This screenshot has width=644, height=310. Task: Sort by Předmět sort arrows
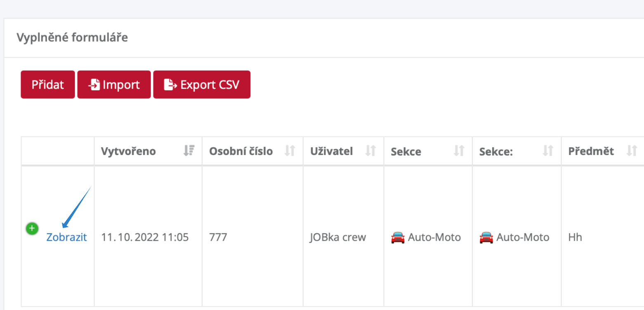632,151
